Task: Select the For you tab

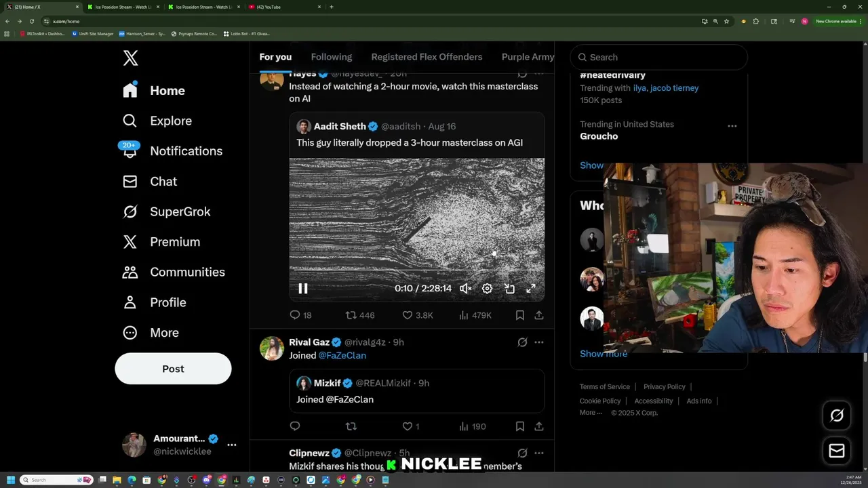Action: coord(275,57)
